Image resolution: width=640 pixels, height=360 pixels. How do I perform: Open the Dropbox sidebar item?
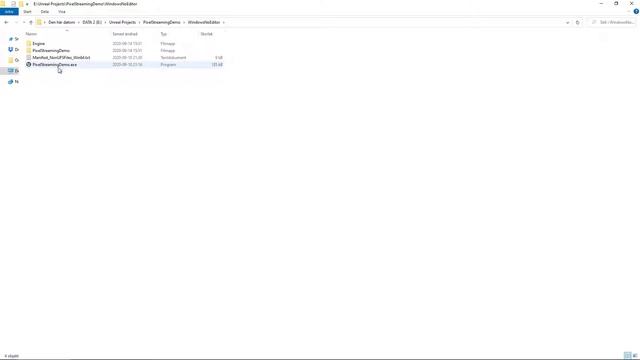pos(13,49)
